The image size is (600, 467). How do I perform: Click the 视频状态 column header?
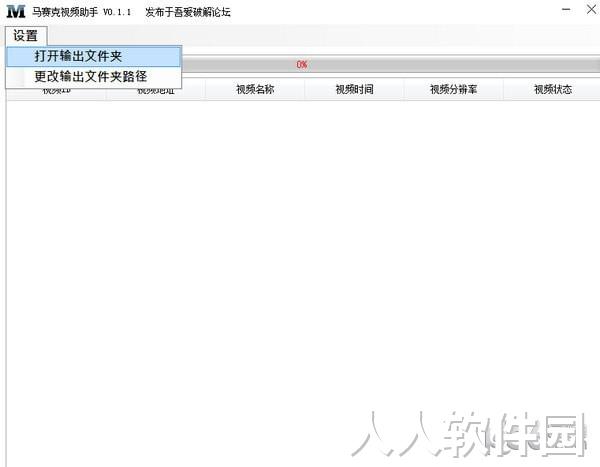pos(552,90)
